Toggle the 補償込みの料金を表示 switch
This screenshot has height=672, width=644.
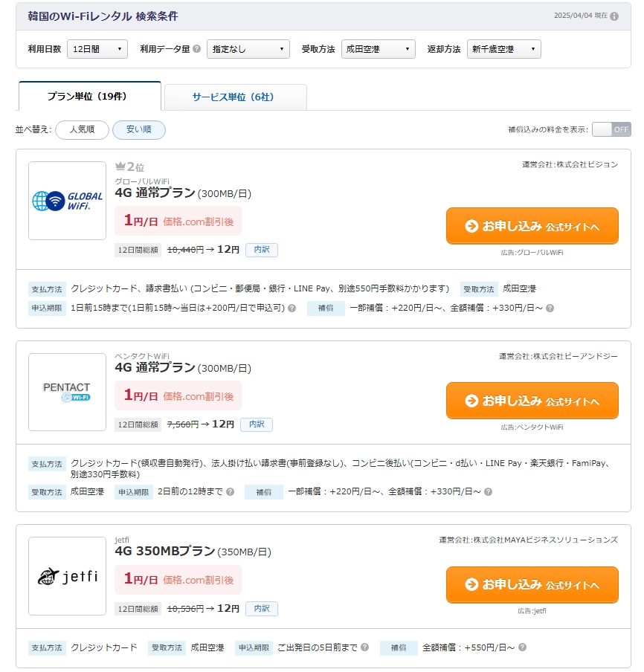click(x=611, y=129)
